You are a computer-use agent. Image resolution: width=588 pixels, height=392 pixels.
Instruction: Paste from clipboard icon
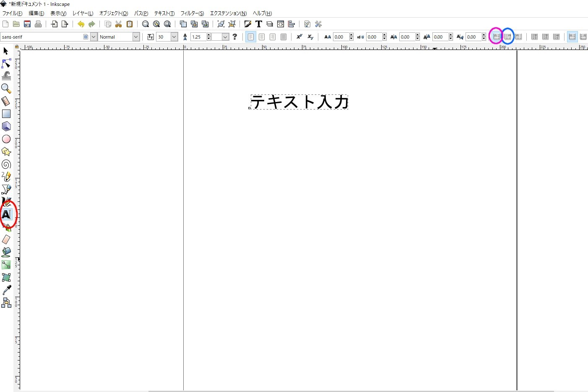pos(130,24)
